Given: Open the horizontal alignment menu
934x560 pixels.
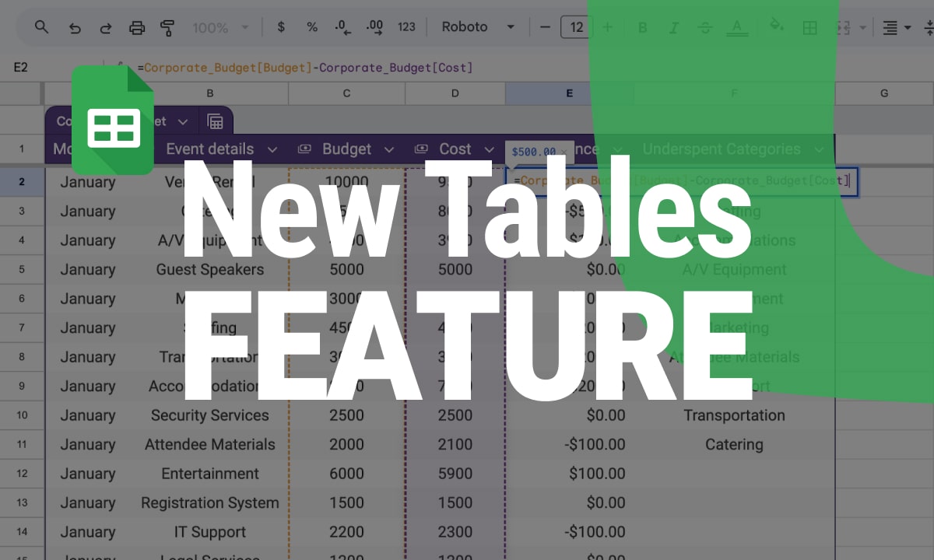Looking at the screenshot, I should coord(895,26).
